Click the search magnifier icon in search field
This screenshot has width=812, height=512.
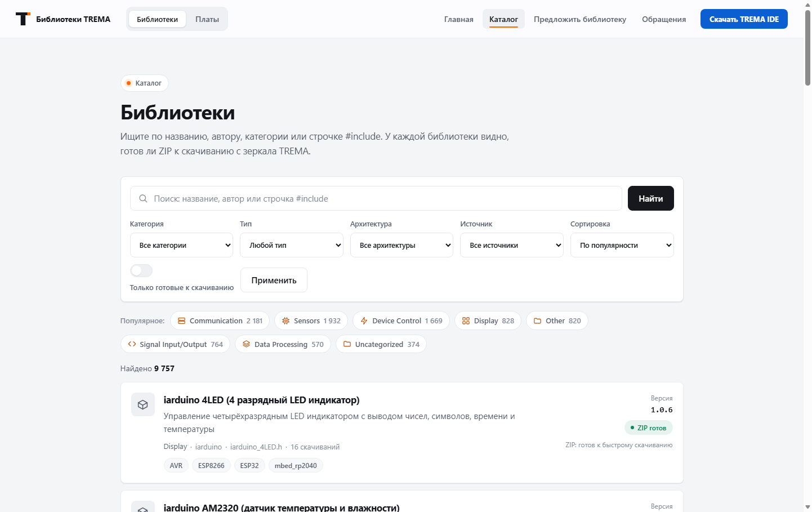point(143,198)
